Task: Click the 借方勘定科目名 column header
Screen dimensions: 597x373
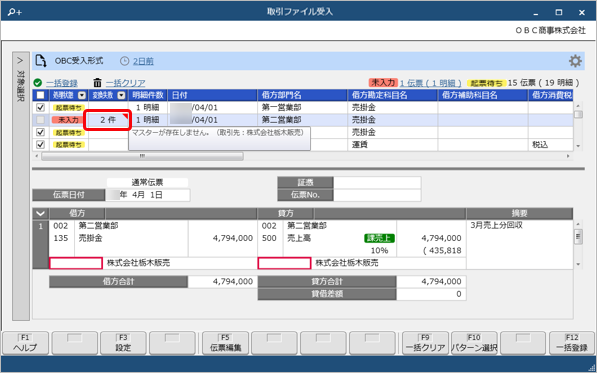Action: click(x=393, y=95)
